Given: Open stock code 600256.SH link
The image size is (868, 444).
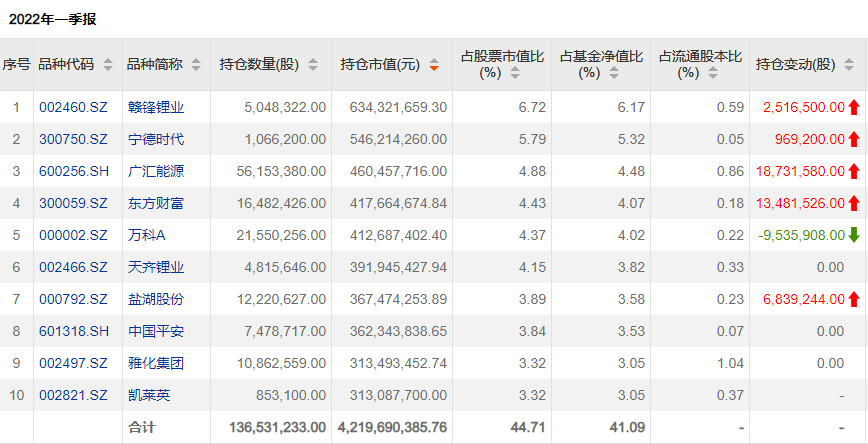Looking at the screenshot, I should [x=74, y=172].
